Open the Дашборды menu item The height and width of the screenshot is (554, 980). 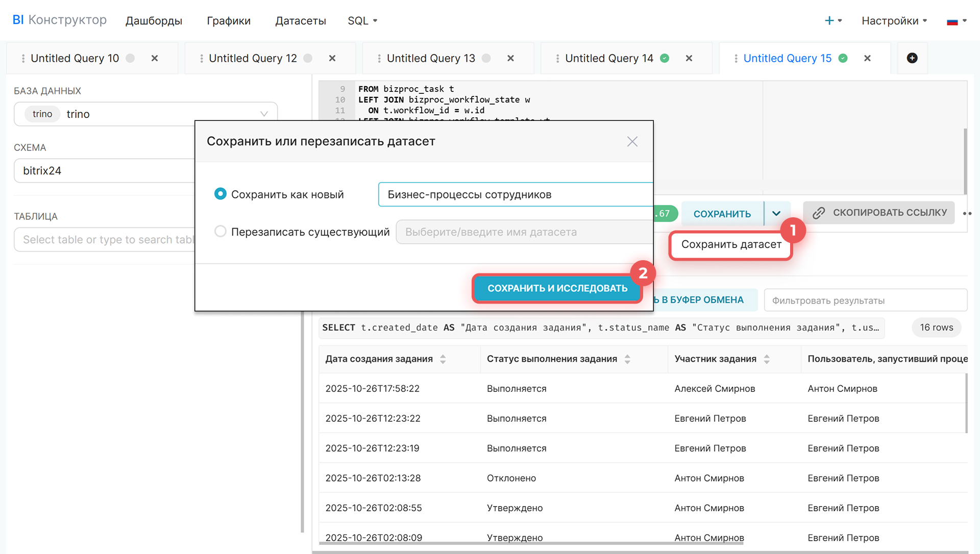click(x=154, y=21)
